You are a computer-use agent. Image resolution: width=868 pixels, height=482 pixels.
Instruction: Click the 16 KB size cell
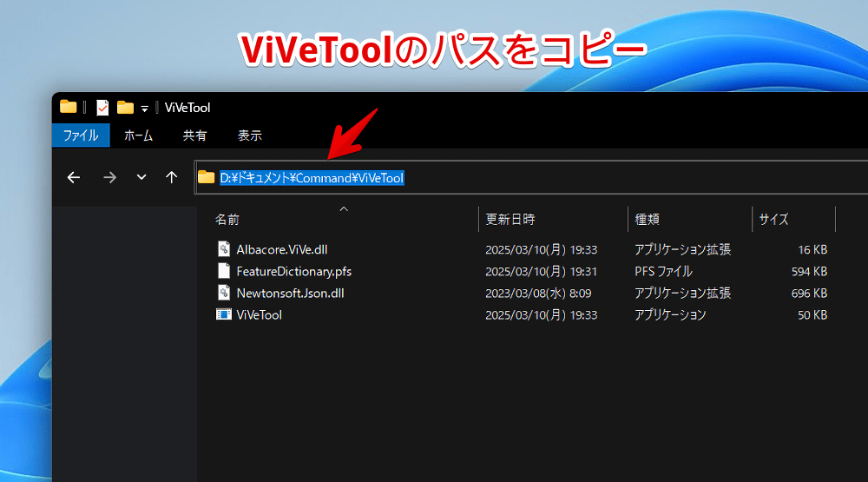[812, 250]
